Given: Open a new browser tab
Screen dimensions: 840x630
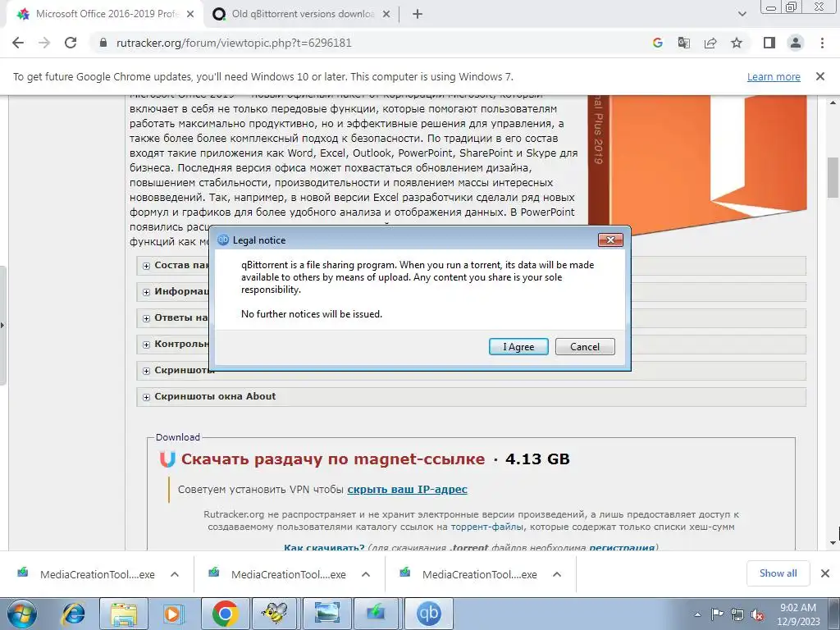Looking at the screenshot, I should tap(418, 15).
